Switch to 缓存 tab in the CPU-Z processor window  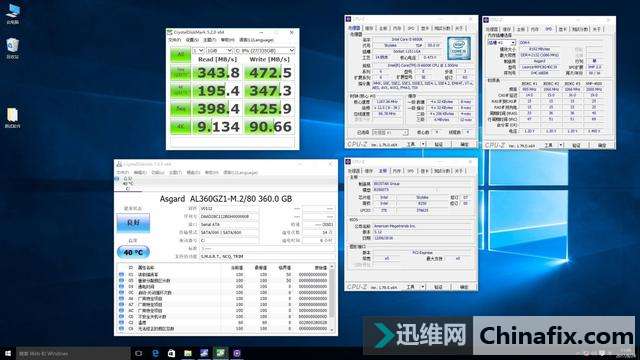[x=369, y=28]
